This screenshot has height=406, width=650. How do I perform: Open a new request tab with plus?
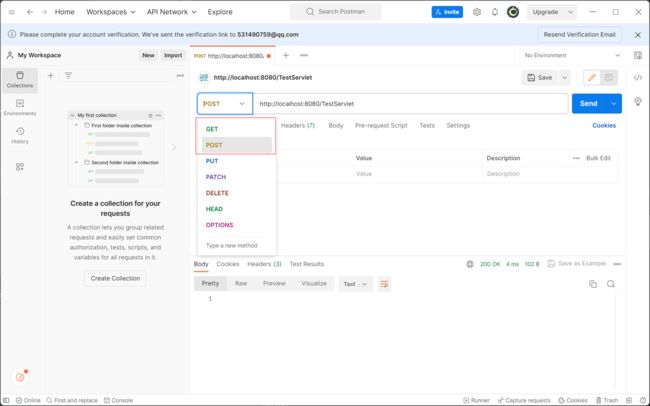(x=286, y=55)
